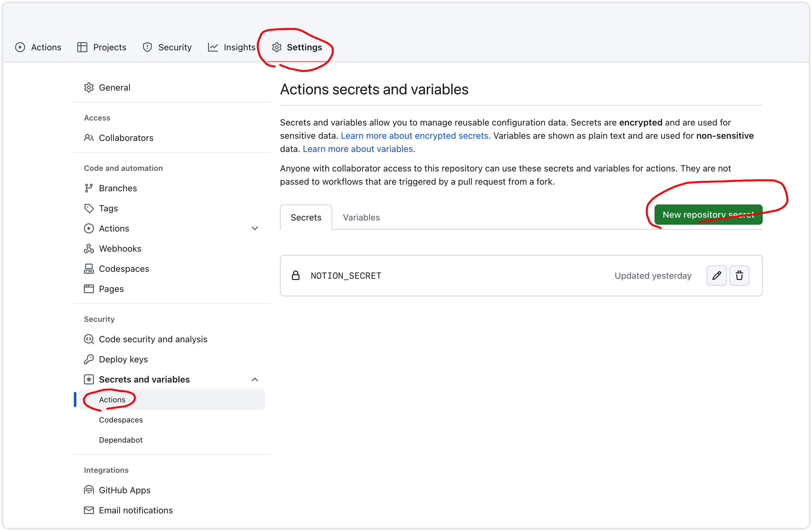Collapse the Secrets and variables section
This screenshot has width=812, height=531.
(255, 379)
